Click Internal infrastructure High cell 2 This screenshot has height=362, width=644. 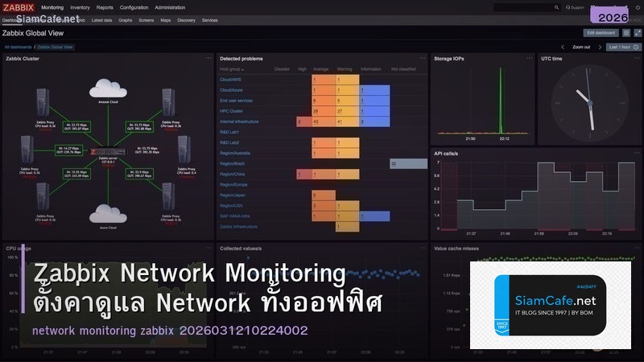tap(304, 121)
